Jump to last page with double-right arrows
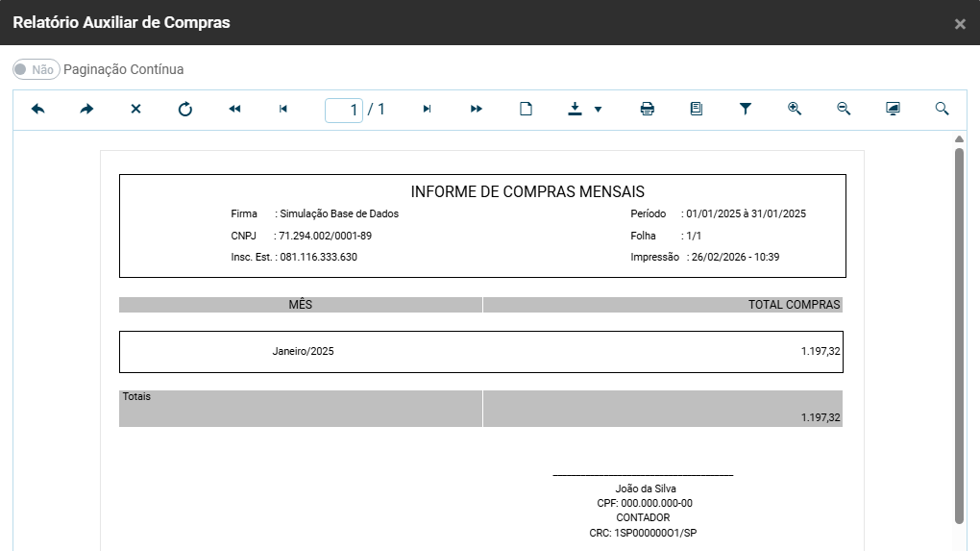 [x=477, y=110]
